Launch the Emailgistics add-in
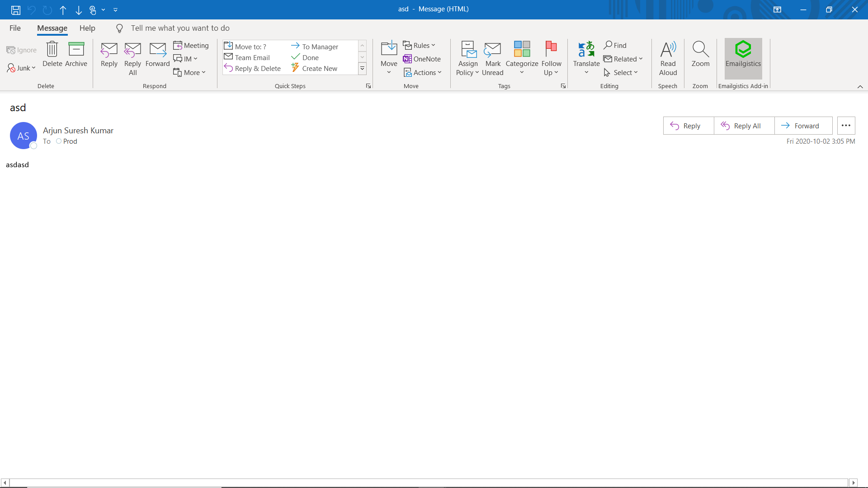The width and height of the screenshot is (868, 488). click(743, 58)
